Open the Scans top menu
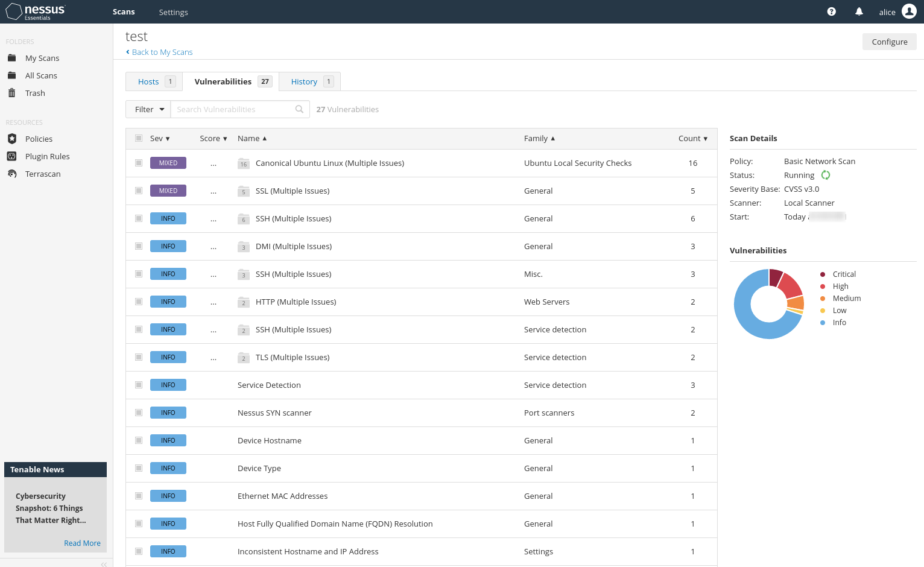Viewport: 924px width, 567px height. click(x=124, y=11)
